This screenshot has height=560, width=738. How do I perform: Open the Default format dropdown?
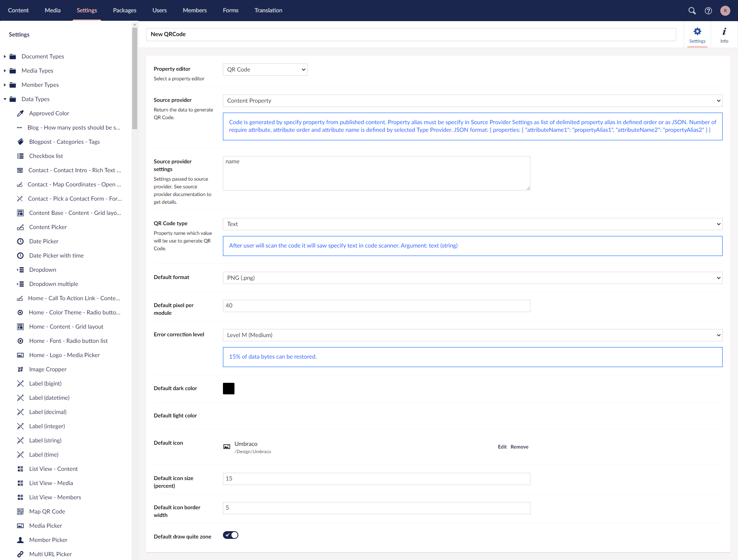472,278
